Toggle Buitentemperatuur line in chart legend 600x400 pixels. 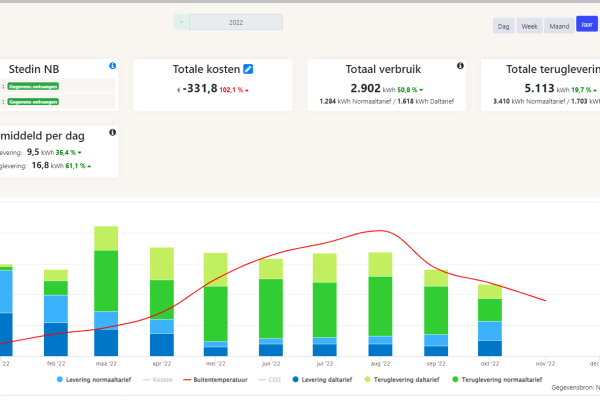tap(216, 381)
